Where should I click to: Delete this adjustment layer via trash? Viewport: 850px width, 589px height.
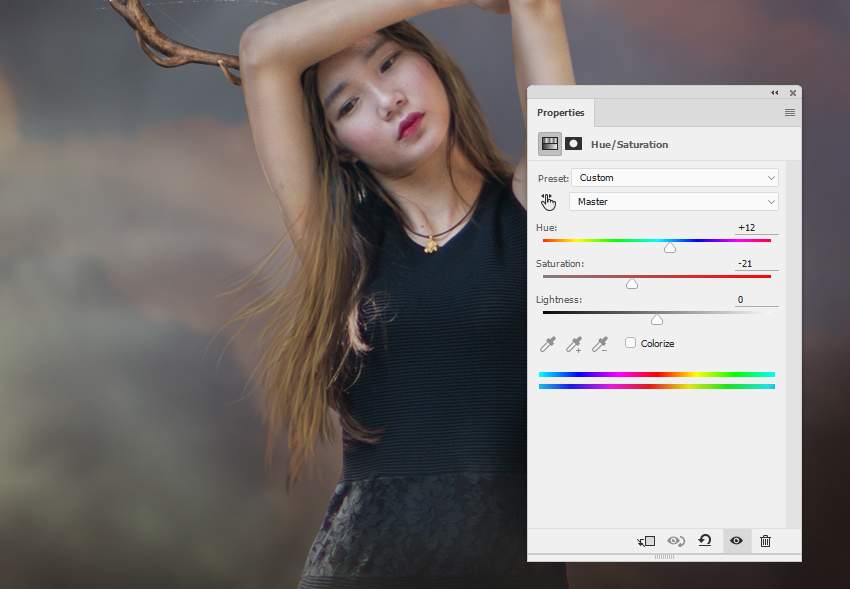coord(766,541)
